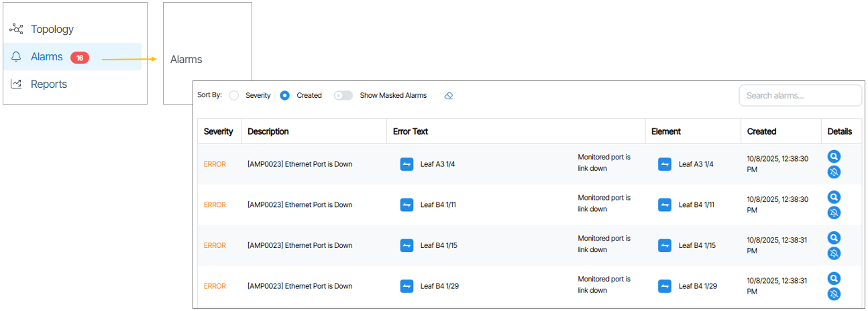Enable Show Masked Alarms toggle

(x=343, y=96)
